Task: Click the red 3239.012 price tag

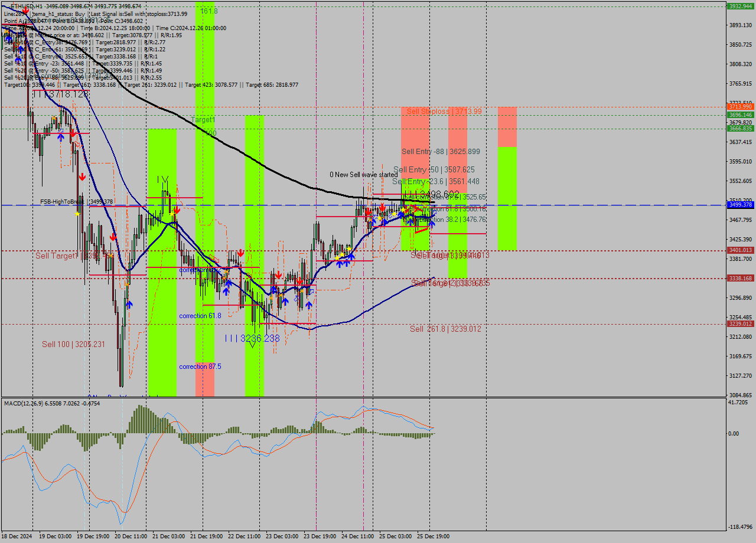Action: (x=741, y=323)
